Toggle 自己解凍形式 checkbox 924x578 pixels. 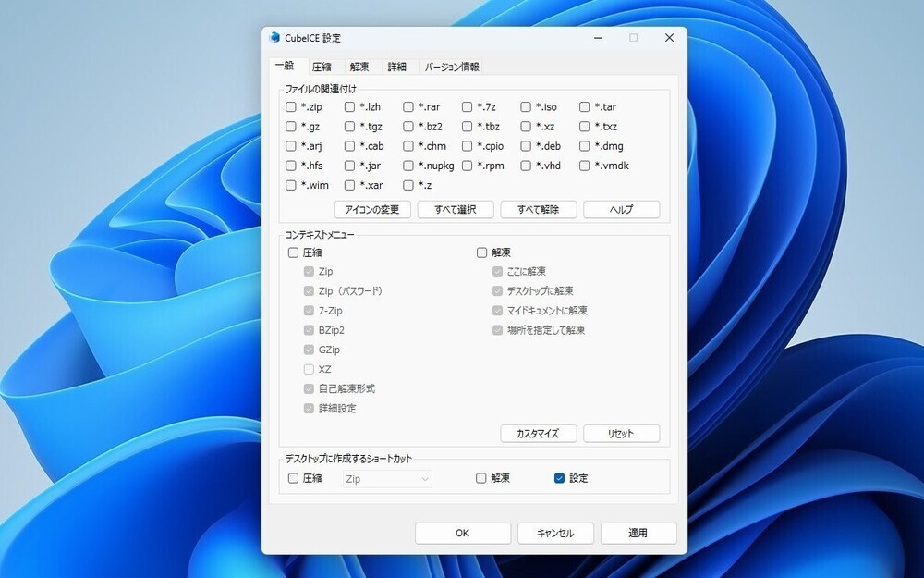tap(309, 388)
